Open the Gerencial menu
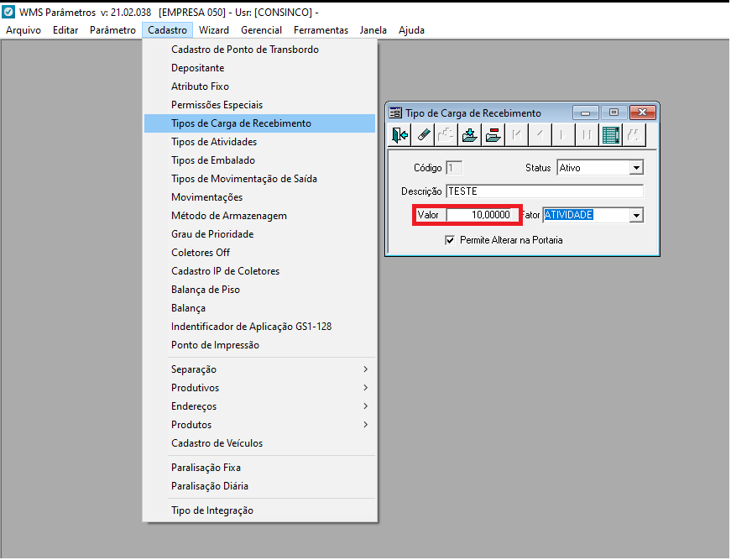731x560 pixels. point(262,30)
